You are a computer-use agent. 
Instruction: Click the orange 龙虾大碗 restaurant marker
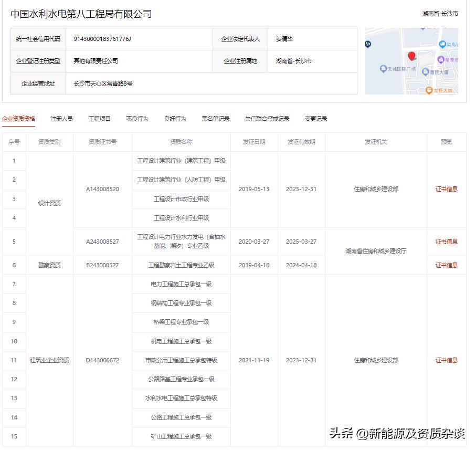point(429,90)
